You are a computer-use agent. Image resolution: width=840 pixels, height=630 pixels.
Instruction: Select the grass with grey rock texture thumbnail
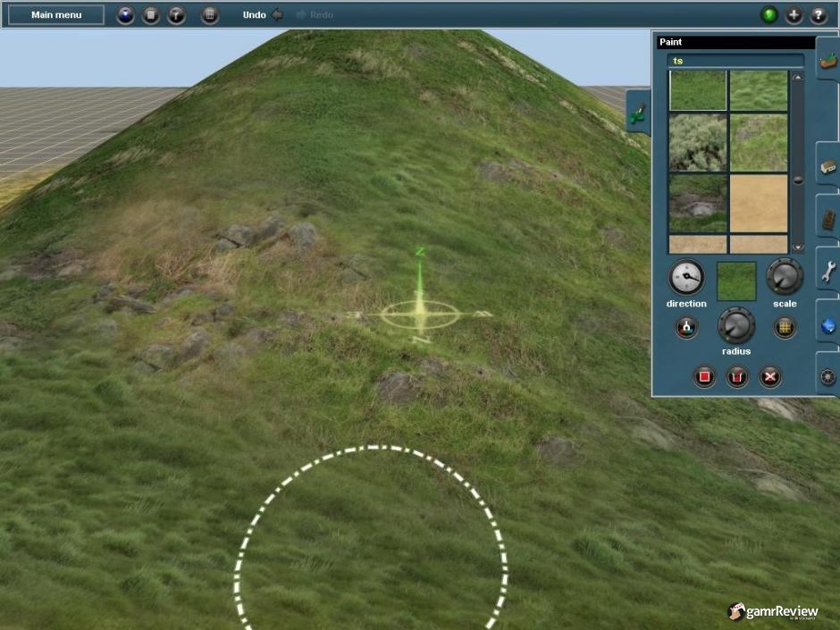click(698, 204)
